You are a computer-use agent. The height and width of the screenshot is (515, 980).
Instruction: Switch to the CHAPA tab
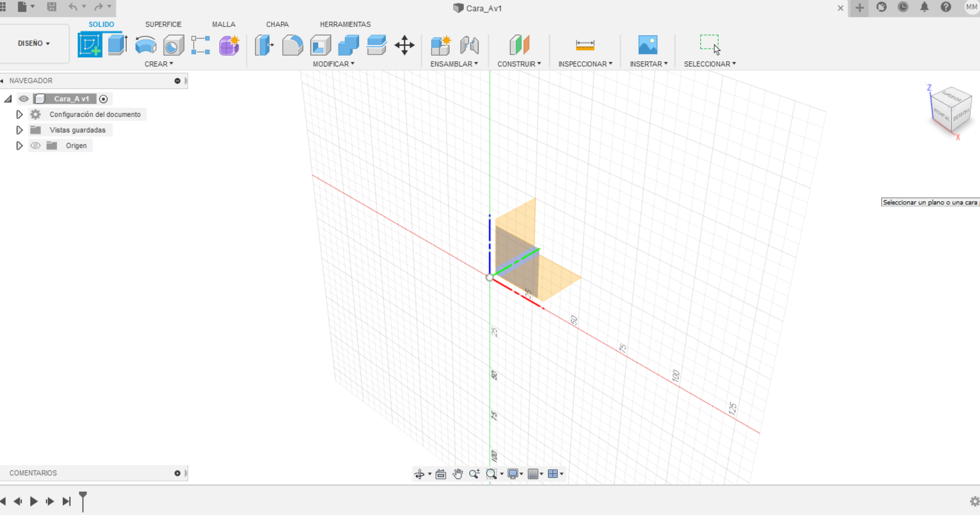coord(277,24)
